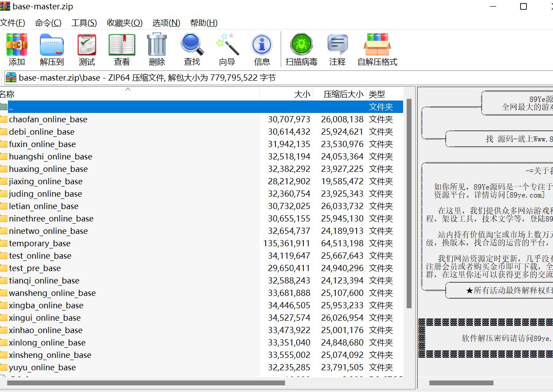
Task: Open the 注释 (Comment) icon
Action: pos(337,45)
